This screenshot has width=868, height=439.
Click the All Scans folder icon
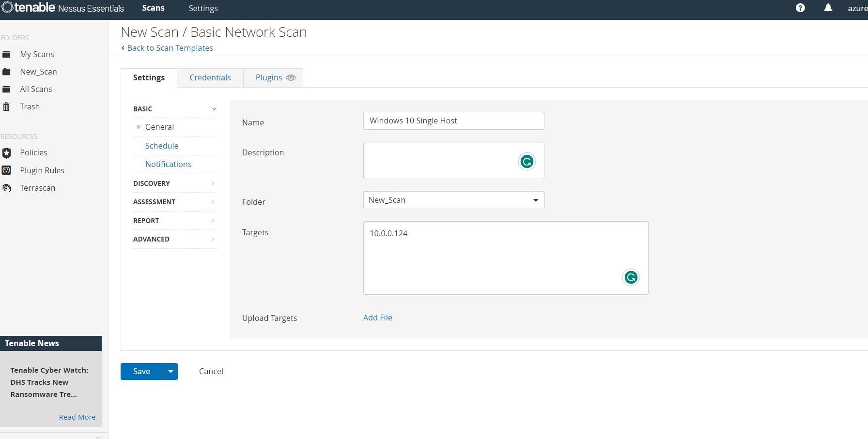click(x=6, y=89)
